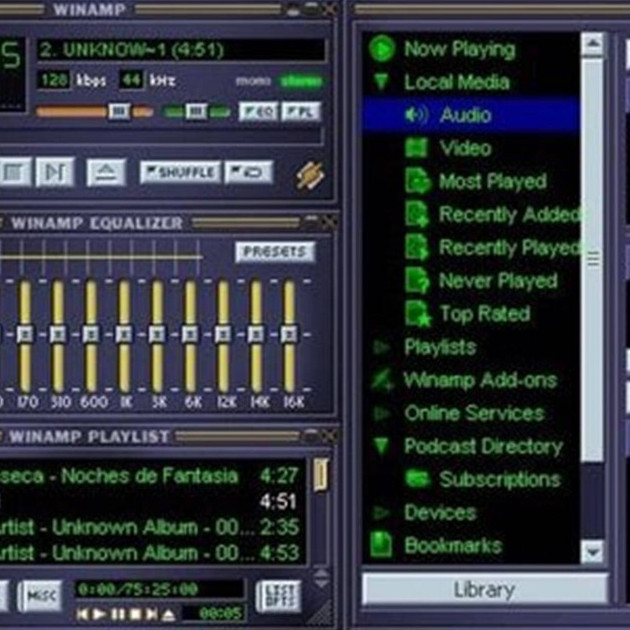Select the Unknown Album entry lasting 2:35

point(149,527)
